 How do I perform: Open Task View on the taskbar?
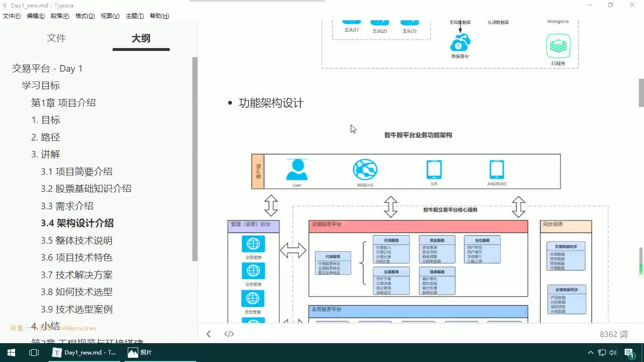(34, 352)
